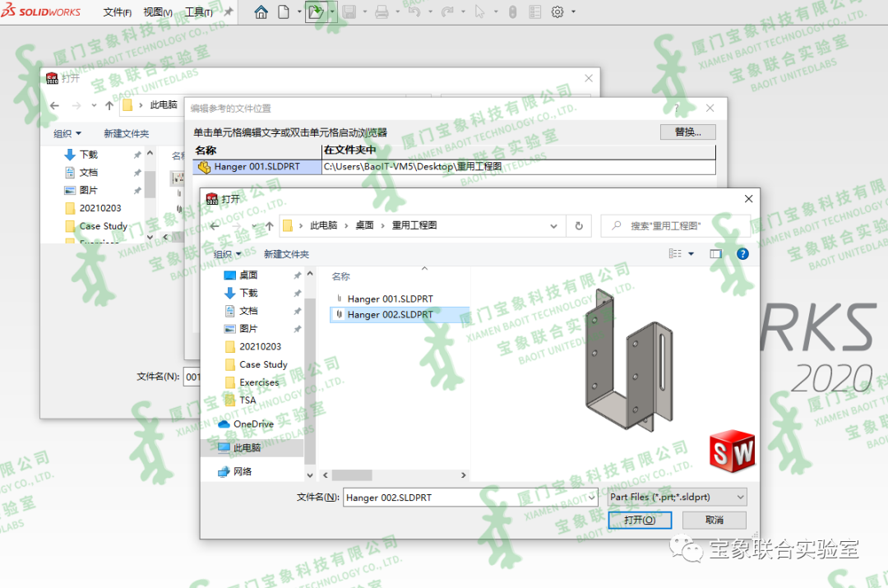Go up one folder in back 打开 dialog

coord(109,105)
